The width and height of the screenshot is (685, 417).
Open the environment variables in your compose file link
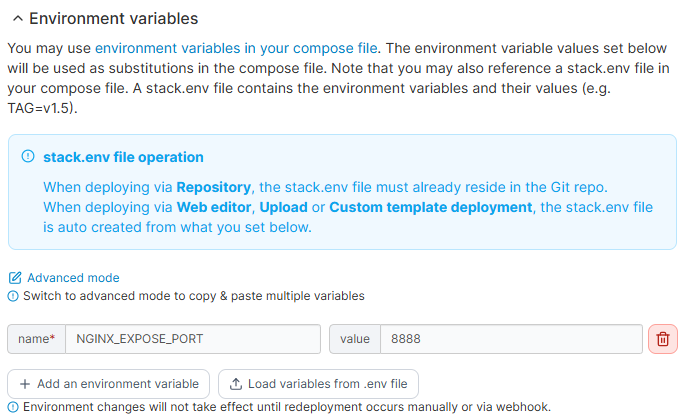[236, 47]
